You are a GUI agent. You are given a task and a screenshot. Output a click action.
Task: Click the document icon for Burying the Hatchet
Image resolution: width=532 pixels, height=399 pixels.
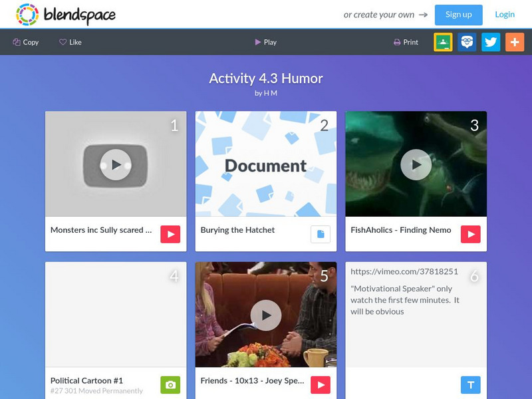click(321, 234)
